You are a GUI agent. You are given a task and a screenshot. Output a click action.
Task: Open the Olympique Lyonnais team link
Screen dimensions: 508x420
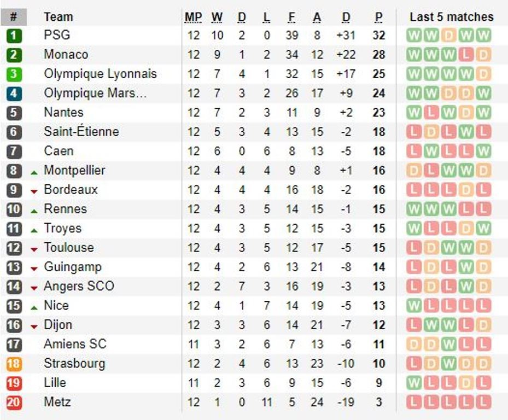pos(100,74)
